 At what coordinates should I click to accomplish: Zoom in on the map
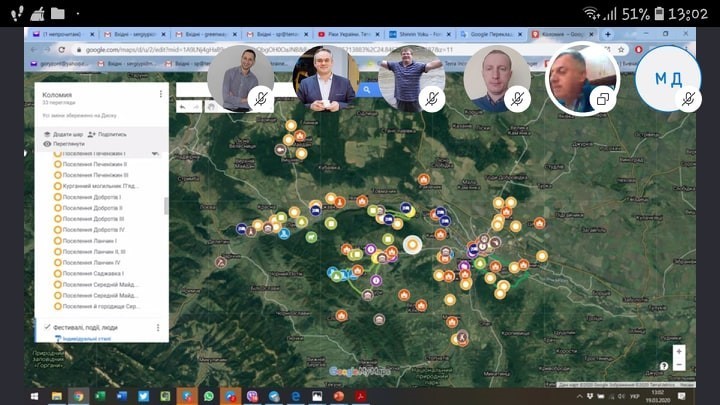679,351
